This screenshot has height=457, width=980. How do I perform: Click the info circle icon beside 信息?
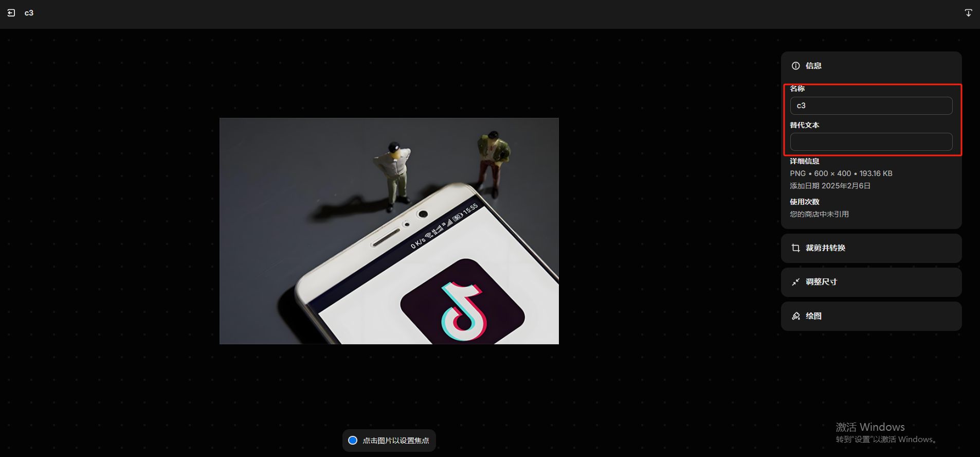[x=796, y=65]
